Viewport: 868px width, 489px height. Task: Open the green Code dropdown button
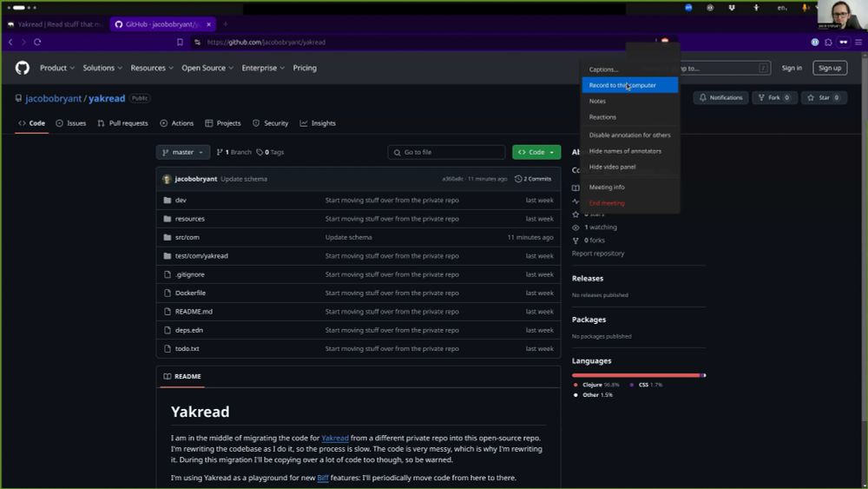[x=536, y=152]
